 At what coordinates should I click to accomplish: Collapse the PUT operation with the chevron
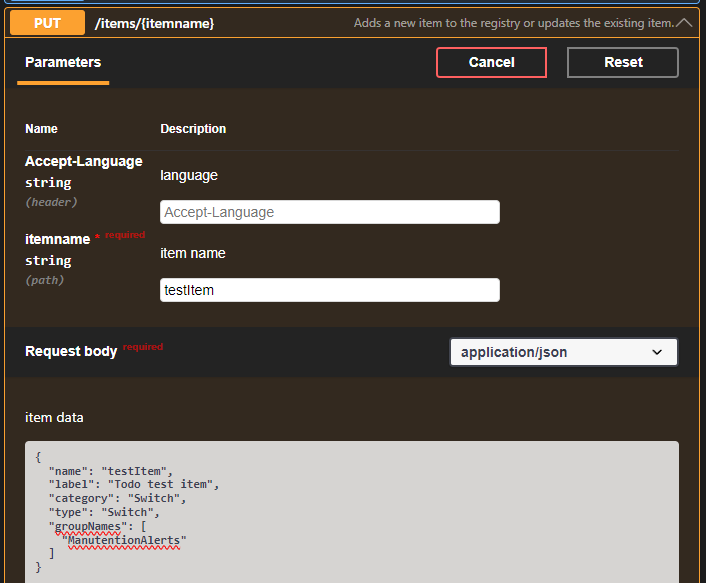tap(684, 22)
